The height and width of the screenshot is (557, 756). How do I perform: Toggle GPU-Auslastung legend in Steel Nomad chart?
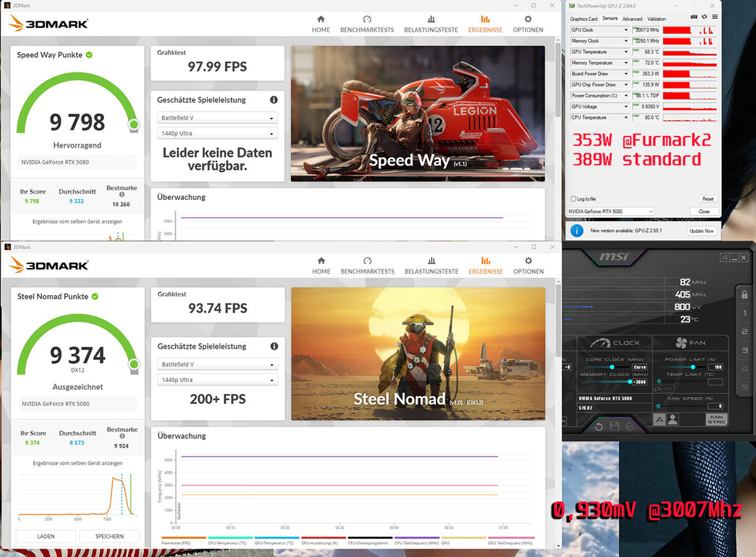[x=324, y=540]
